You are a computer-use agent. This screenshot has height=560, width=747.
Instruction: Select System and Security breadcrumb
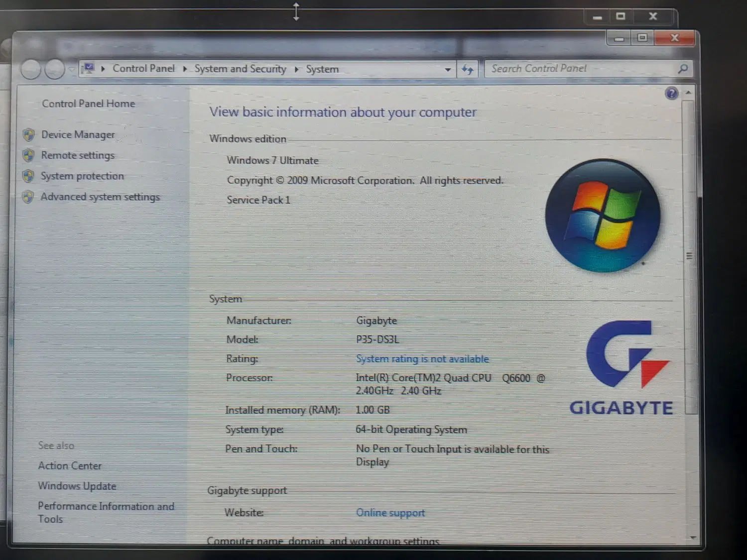(x=240, y=69)
